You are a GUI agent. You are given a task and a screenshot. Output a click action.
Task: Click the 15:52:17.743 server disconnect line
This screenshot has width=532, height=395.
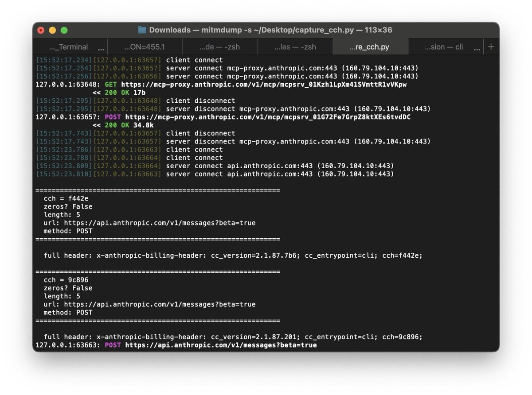coord(233,141)
